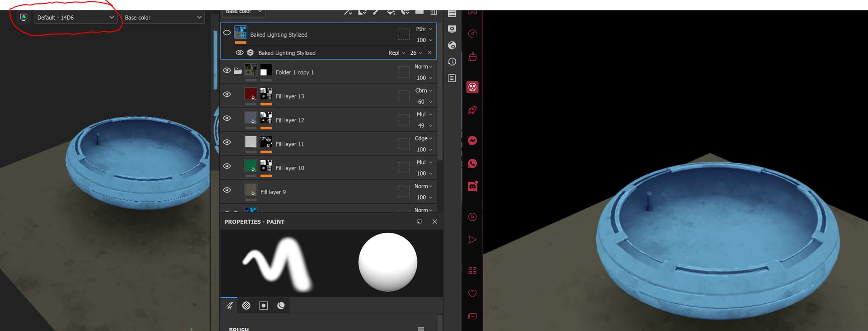Open Discord in the browser sidebar
Viewport: 868px width, 331px height.
[x=472, y=186]
